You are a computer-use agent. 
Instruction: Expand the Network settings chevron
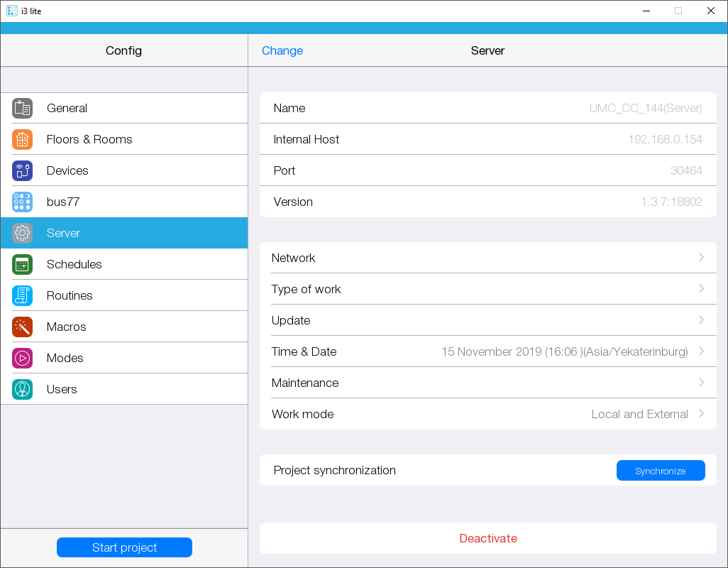[x=701, y=258]
